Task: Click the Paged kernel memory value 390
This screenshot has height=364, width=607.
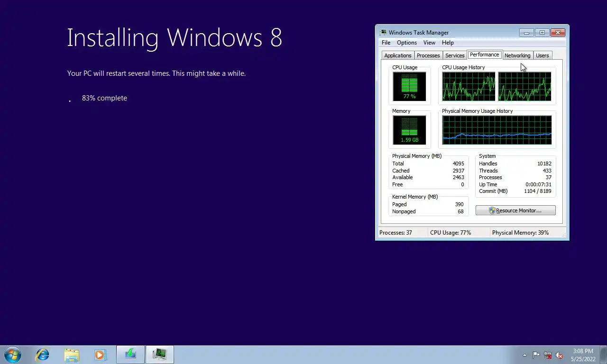Action: click(x=459, y=204)
